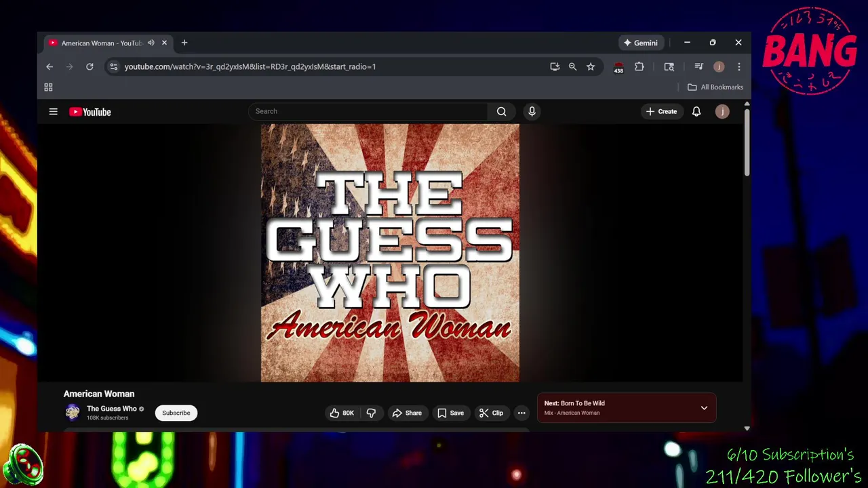Like the video with 80K likes

point(342,413)
